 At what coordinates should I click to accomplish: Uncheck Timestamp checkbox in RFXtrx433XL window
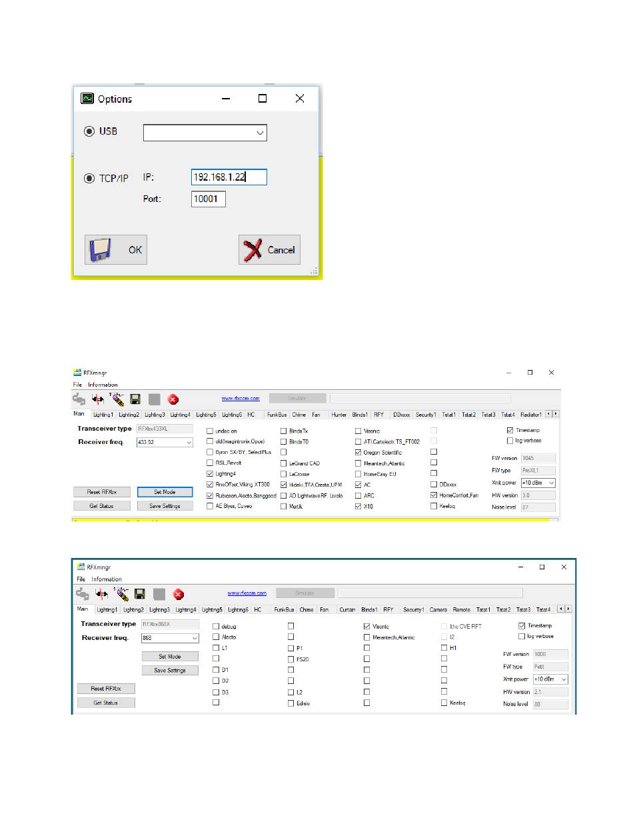510,430
